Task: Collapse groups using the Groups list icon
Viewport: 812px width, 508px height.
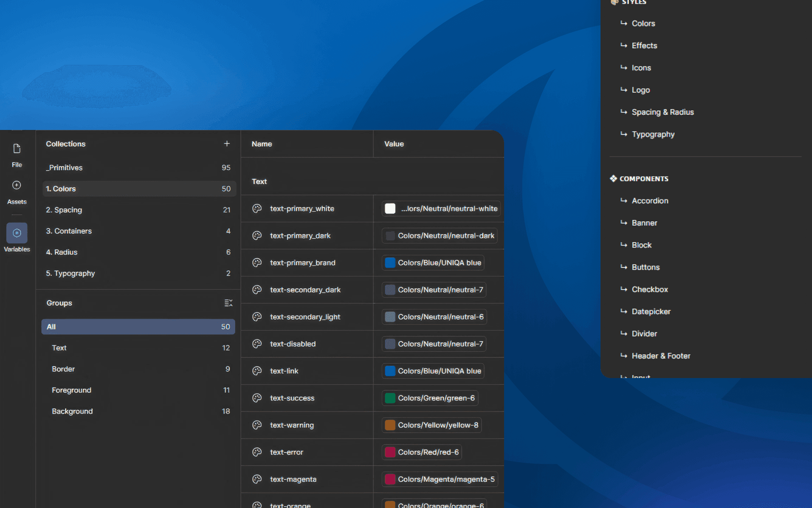Action: pos(228,303)
